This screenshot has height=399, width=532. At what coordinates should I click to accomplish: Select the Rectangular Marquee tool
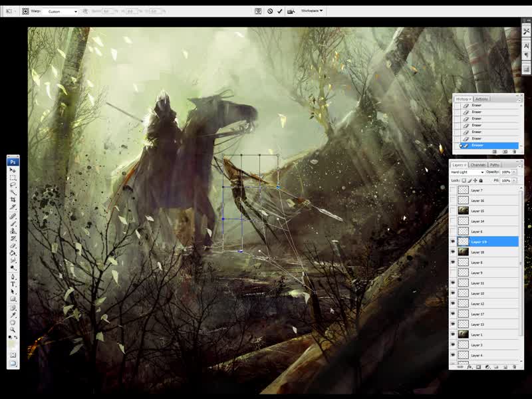point(13,178)
